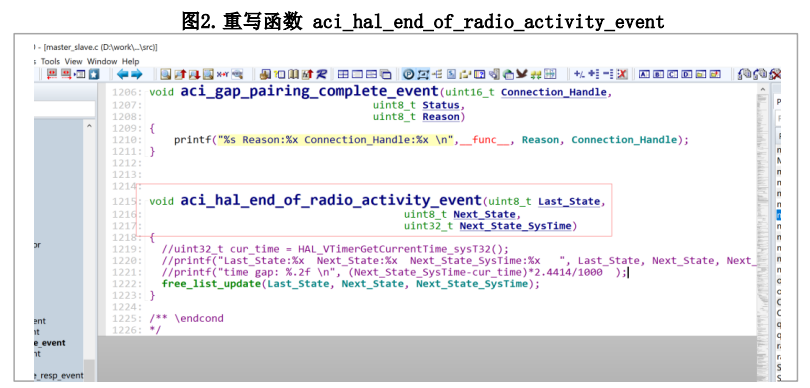Click the Status parameter on line 1207
The width and height of the screenshot is (810, 388).
[x=441, y=105]
